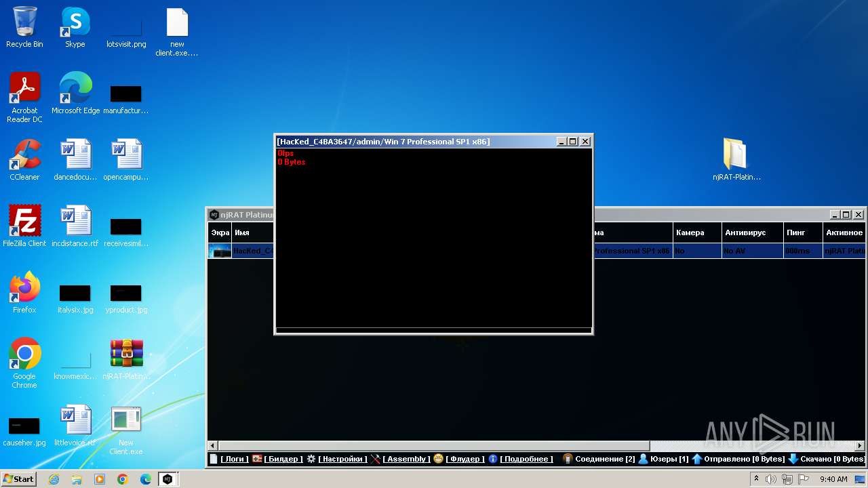The image size is (868, 488).
Task: Select the littlevoice.rtf document icon
Action: (75, 426)
